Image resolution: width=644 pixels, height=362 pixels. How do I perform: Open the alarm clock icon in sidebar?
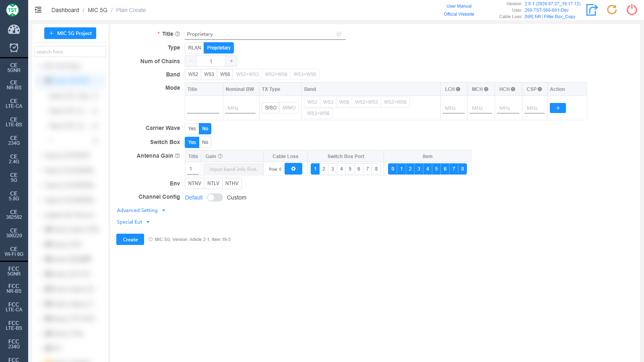[x=14, y=48]
